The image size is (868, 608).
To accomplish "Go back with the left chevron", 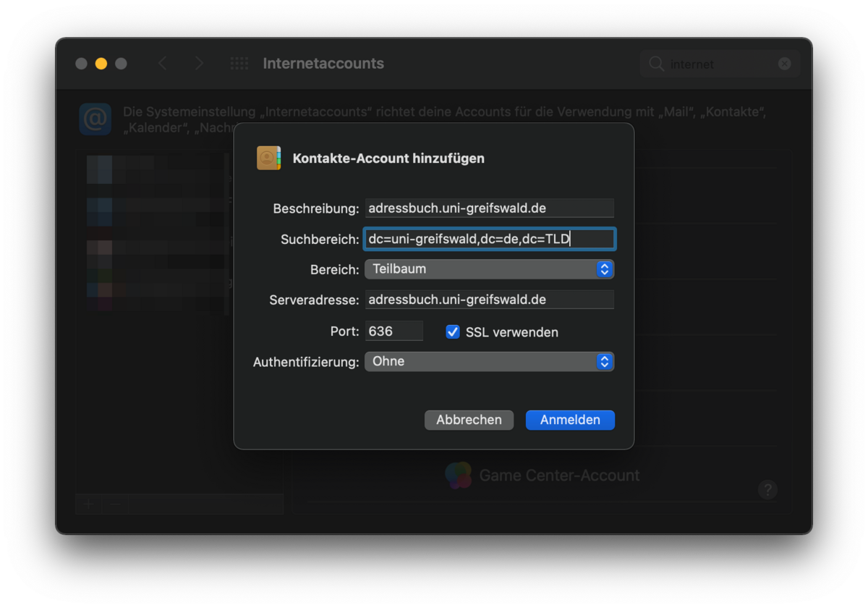I will coord(162,64).
